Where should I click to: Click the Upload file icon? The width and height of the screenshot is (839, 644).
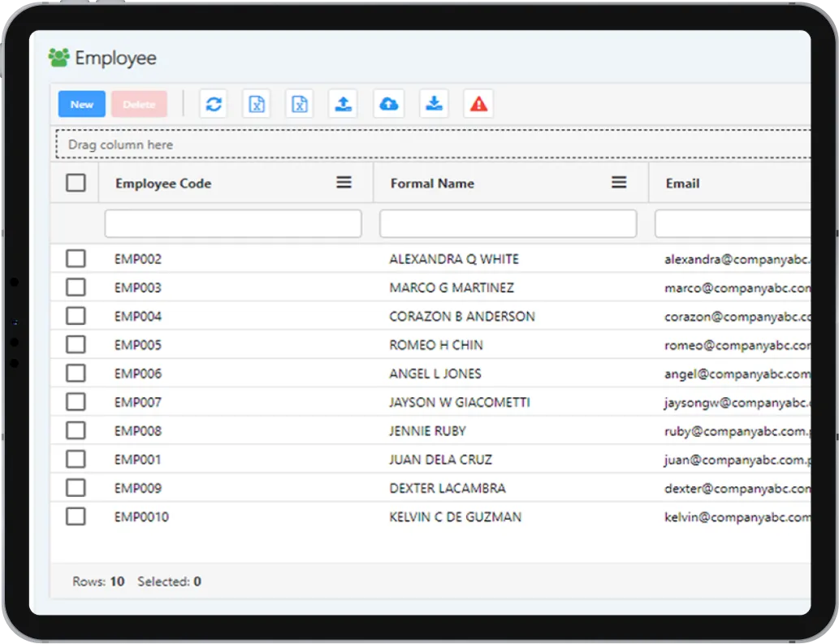pyautogui.click(x=342, y=103)
